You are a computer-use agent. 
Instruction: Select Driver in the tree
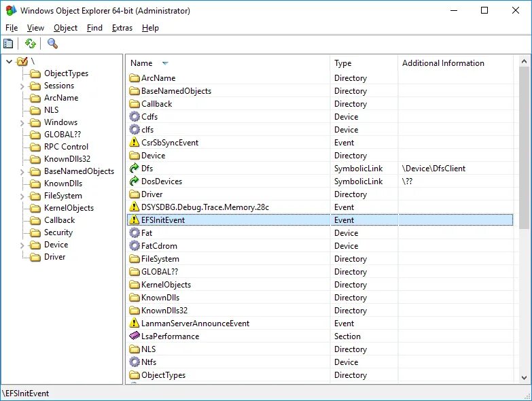tap(54, 256)
